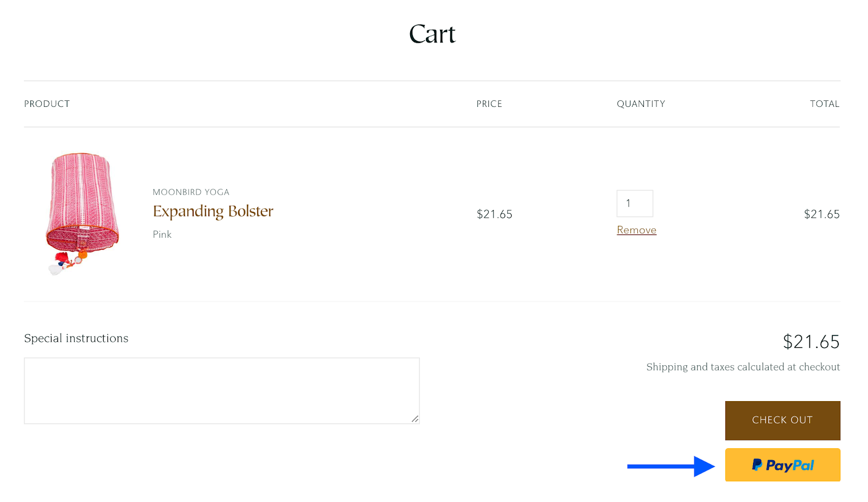Remove the Expanding Bolster from cart
Image resolution: width=868 pixels, height=502 pixels.
coord(636,230)
